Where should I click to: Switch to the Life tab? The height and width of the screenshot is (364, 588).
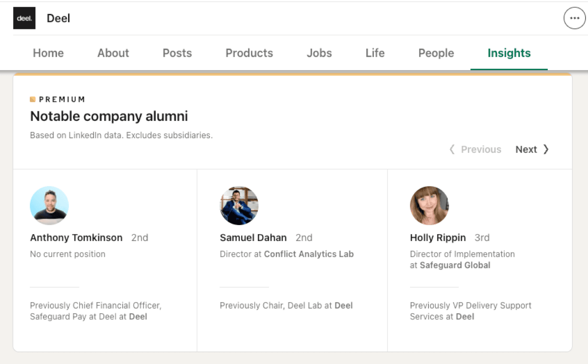(x=375, y=53)
